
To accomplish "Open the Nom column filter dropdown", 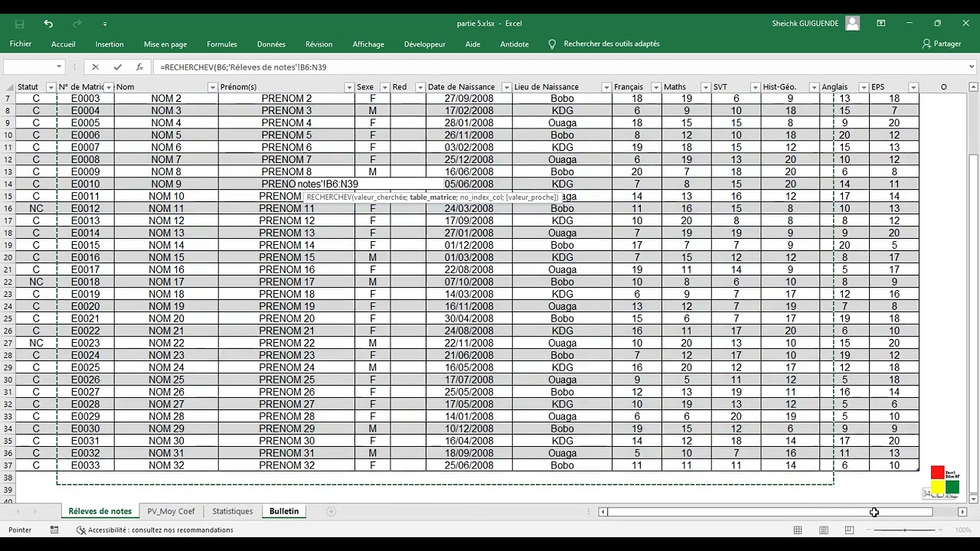I will tap(212, 87).
